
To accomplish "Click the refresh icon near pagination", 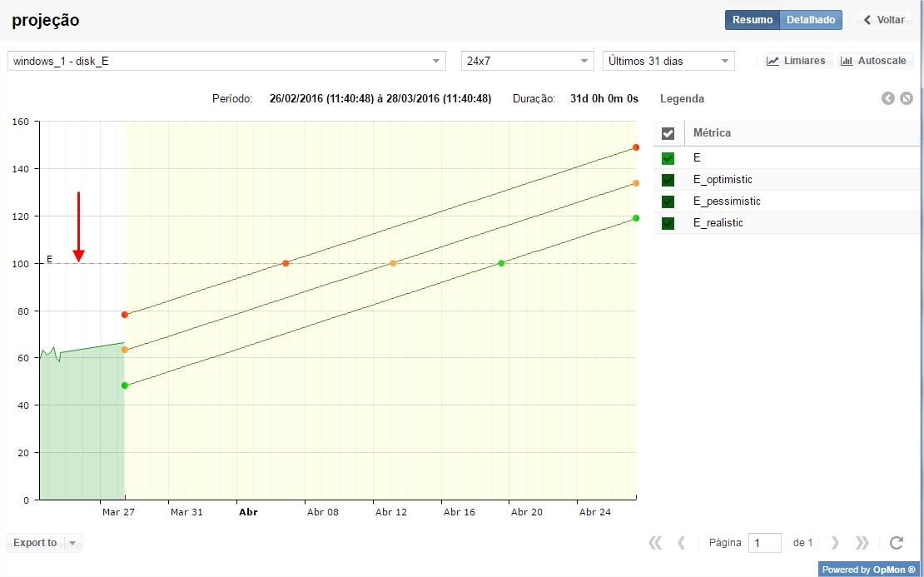I will pyautogui.click(x=897, y=543).
